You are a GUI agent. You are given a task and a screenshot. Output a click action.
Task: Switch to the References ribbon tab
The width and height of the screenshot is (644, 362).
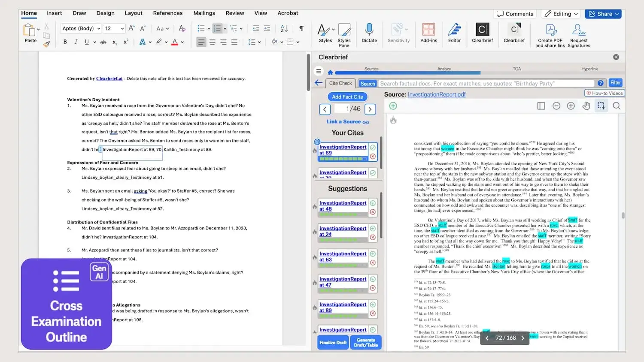point(168,13)
